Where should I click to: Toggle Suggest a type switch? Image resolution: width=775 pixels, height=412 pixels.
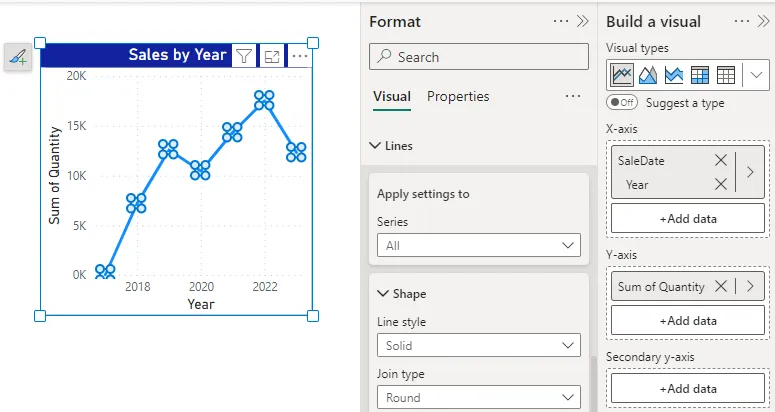[622, 102]
